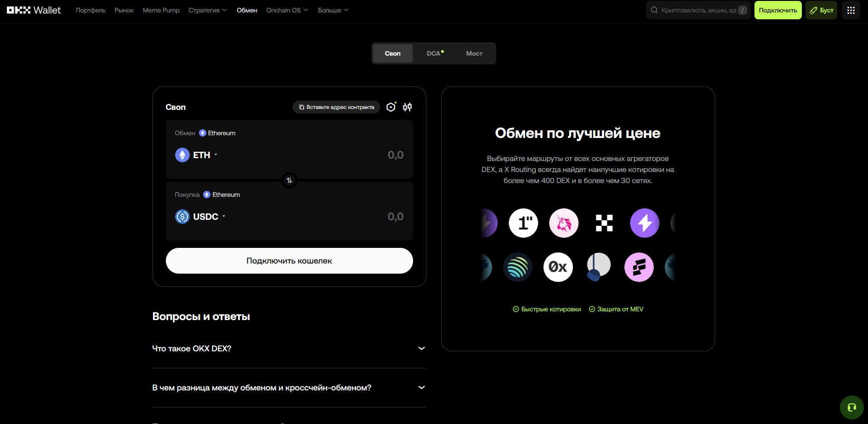Click the teal striped circle logo

[x=518, y=267]
